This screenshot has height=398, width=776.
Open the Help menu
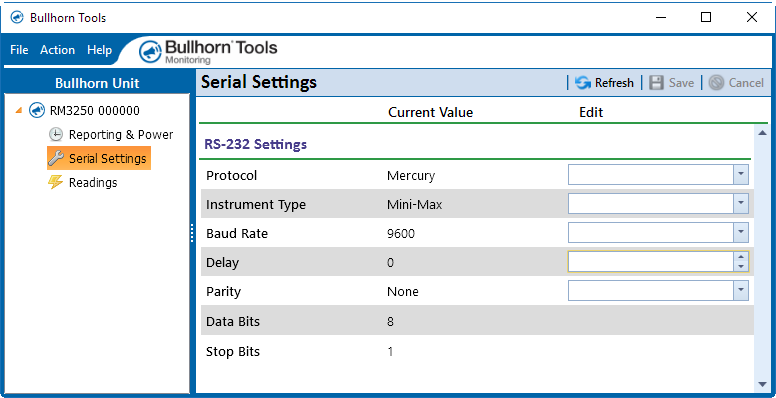99,50
